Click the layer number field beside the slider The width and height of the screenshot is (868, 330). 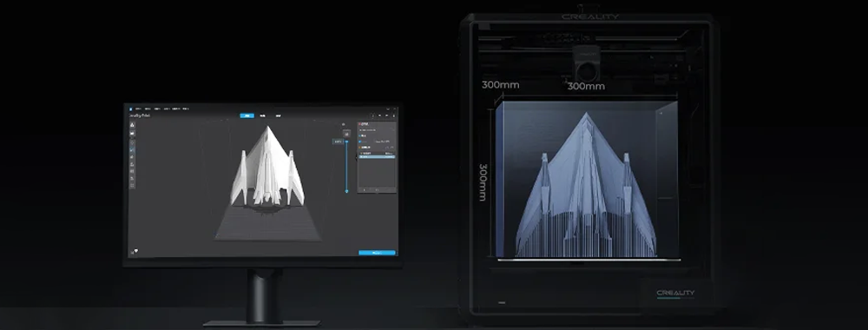pos(338,142)
